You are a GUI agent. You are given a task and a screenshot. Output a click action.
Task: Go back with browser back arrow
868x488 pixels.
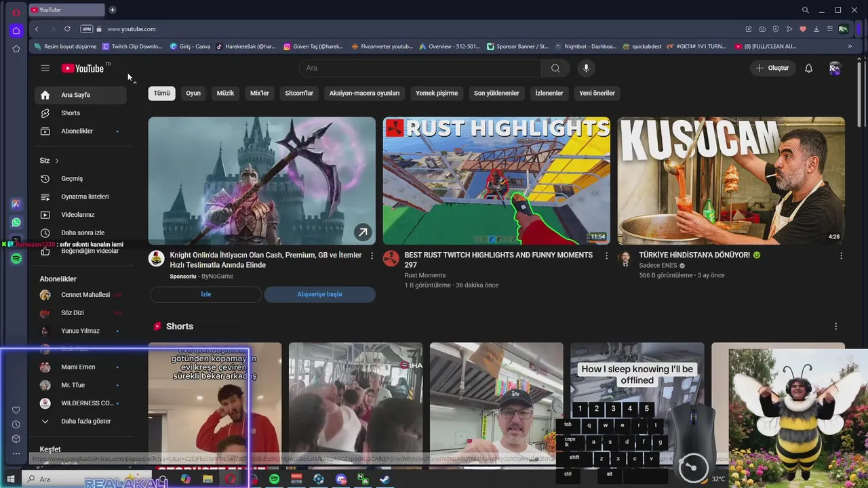pyautogui.click(x=37, y=29)
